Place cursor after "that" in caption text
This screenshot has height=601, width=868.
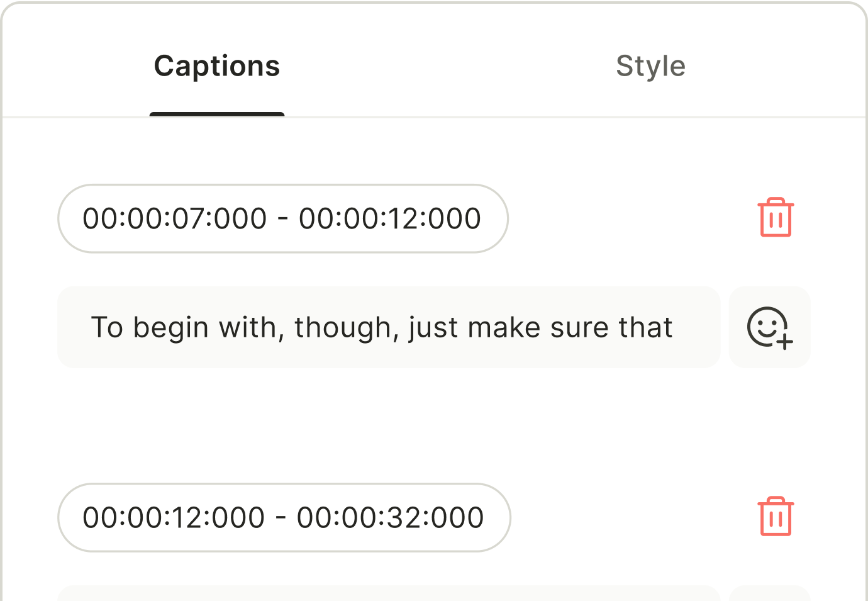tap(674, 328)
